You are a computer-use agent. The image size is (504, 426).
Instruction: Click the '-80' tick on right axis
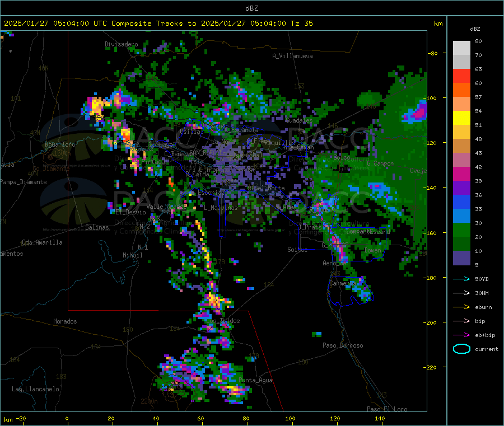[433, 53]
